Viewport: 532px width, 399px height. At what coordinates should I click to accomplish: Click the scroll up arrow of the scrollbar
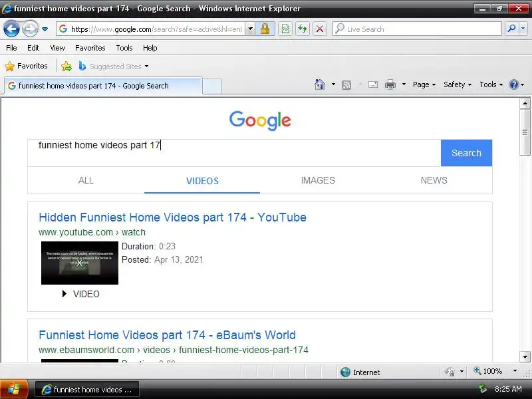525,104
